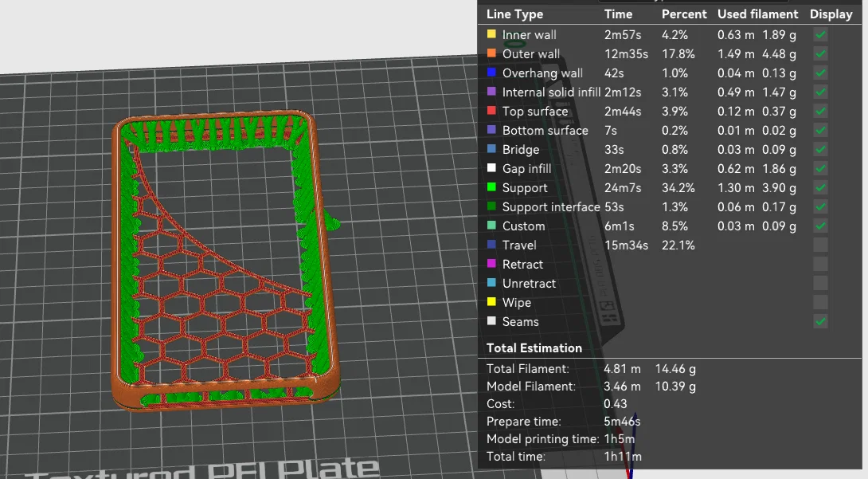Select the Bridge label
The image size is (868, 479).
[x=520, y=150]
